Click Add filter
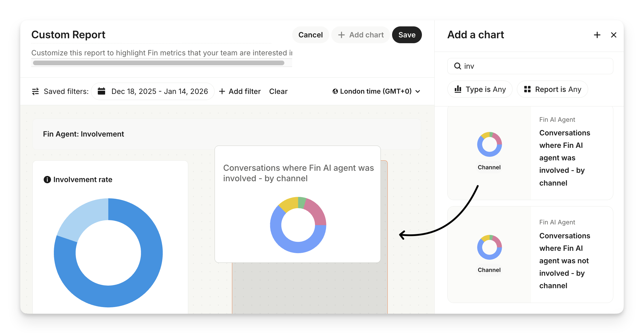This screenshot has height=334, width=644. point(240,92)
